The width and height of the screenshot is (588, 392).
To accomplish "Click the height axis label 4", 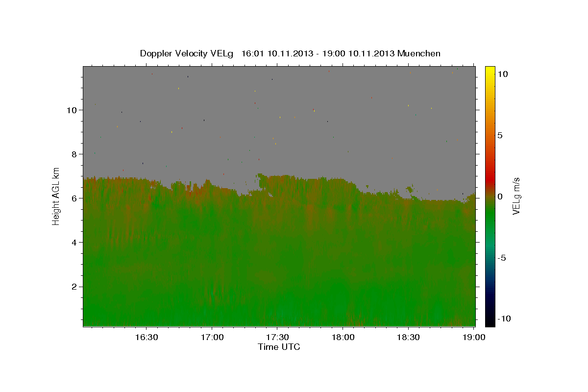I will (x=75, y=243).
